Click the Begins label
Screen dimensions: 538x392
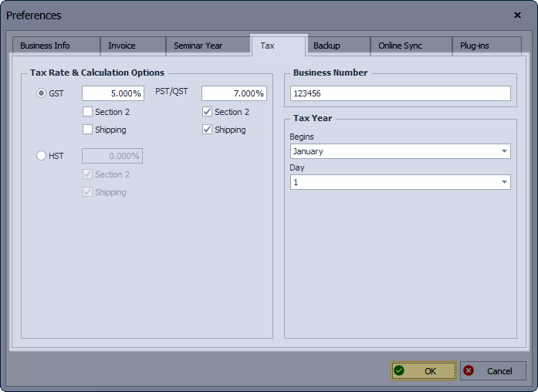(302, 137)
